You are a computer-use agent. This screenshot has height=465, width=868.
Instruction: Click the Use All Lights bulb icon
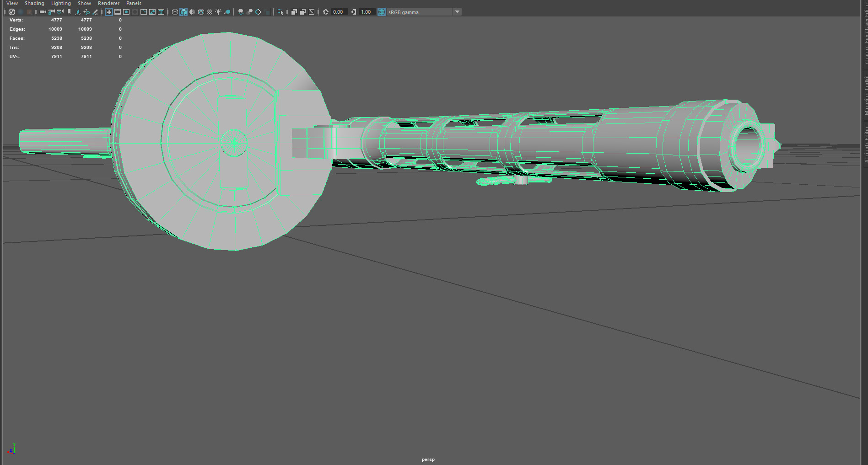218,12
